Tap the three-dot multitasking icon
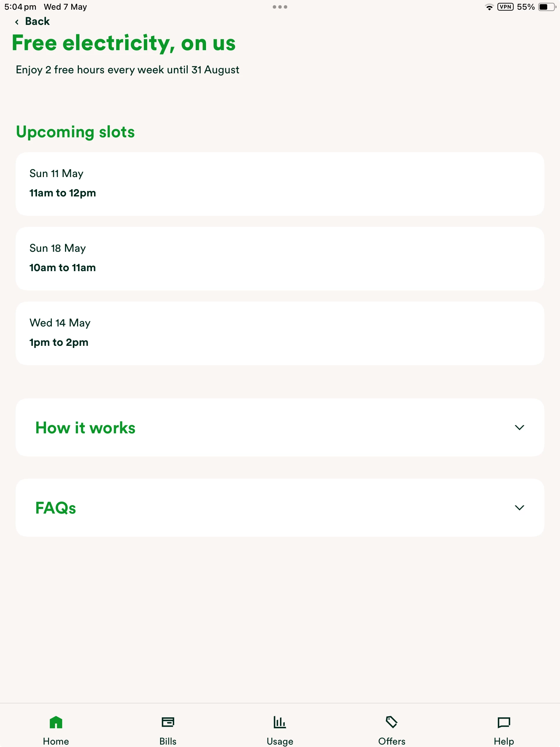560x747 pixels. click(x=280, y=7)
